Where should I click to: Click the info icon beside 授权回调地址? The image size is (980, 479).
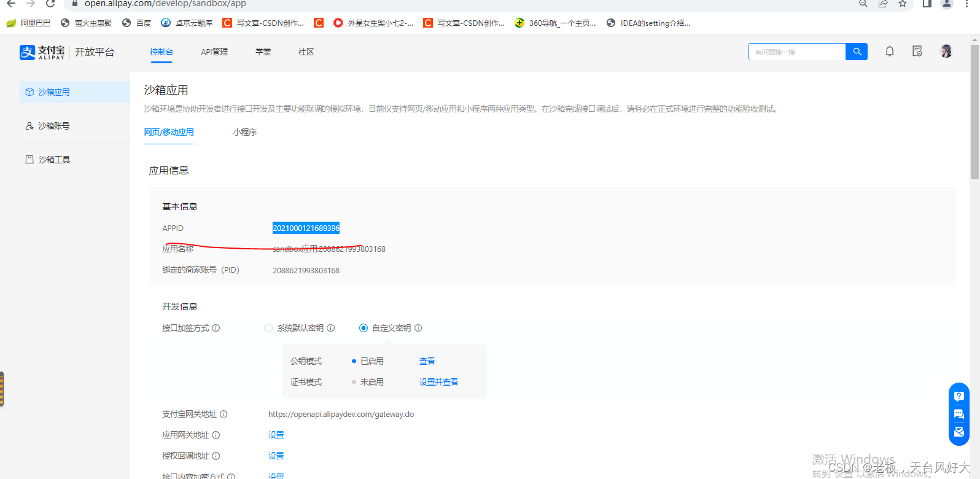(216, 456)
